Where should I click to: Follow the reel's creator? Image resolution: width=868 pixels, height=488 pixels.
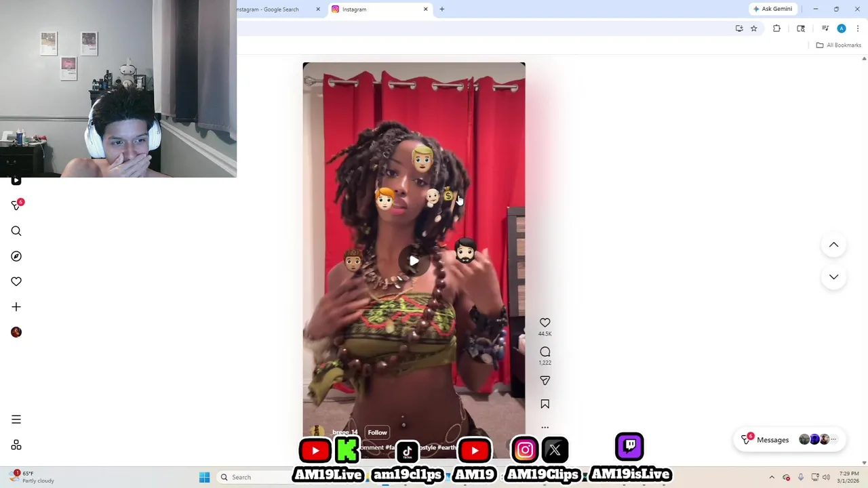tap(377, 432)
